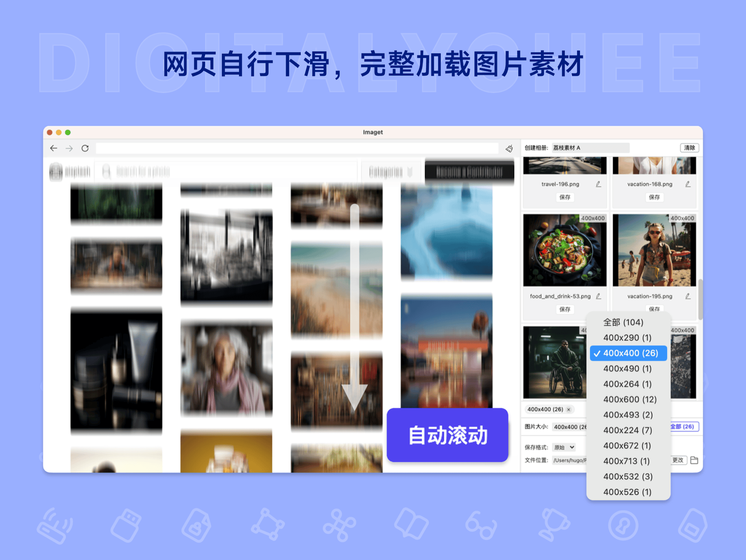Click the forward navigation arrow
746x560 pixels.
tap(69, 148)
